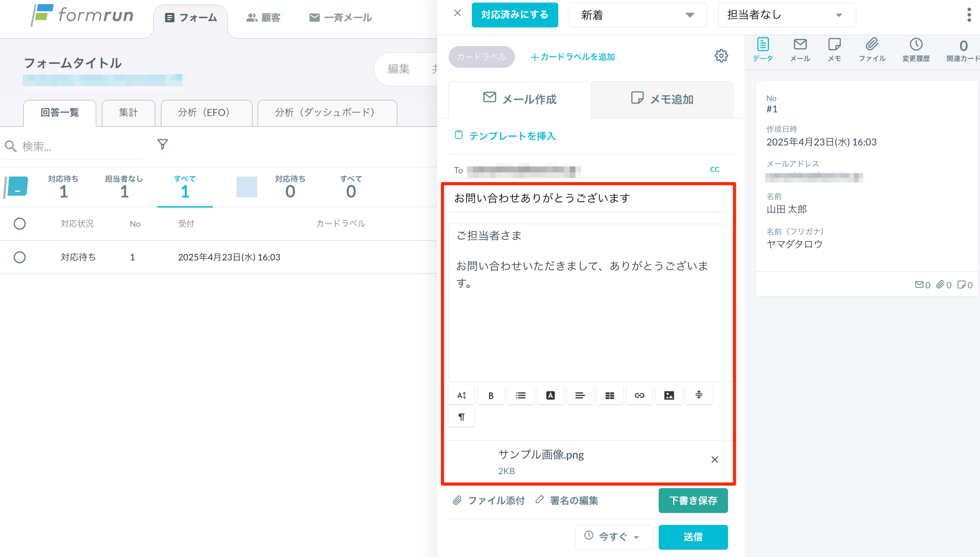Screen dimensions: 980x557
Task: Switch to the メモ追加 tab
Action: click(x=662, y=99)
